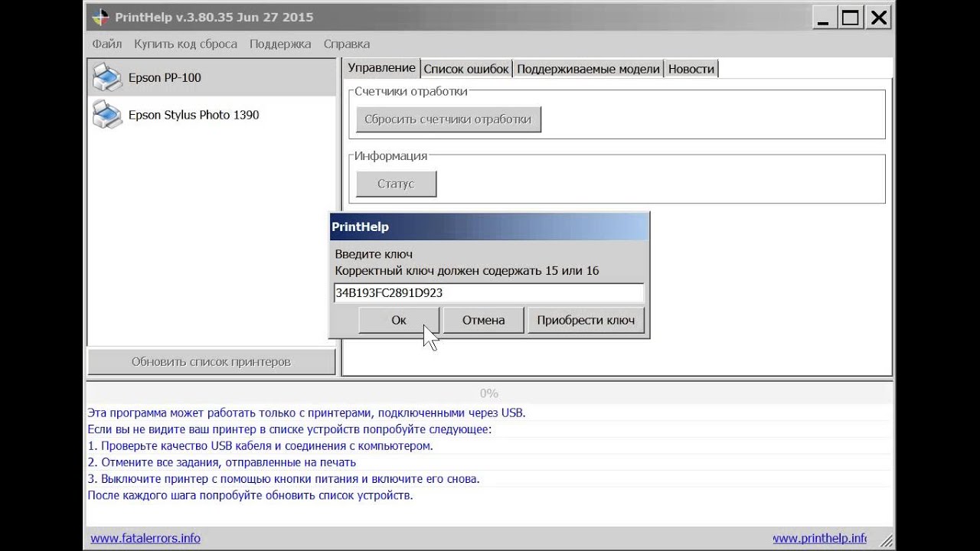Click the 'Введите ключ' label

click(374, 254)
